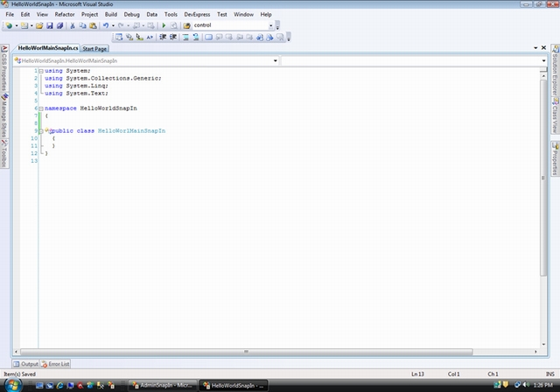This screenshot has height=392, width=560.
Task: Click the Navigate Backward toolbar icon
Action: (136, 25)
